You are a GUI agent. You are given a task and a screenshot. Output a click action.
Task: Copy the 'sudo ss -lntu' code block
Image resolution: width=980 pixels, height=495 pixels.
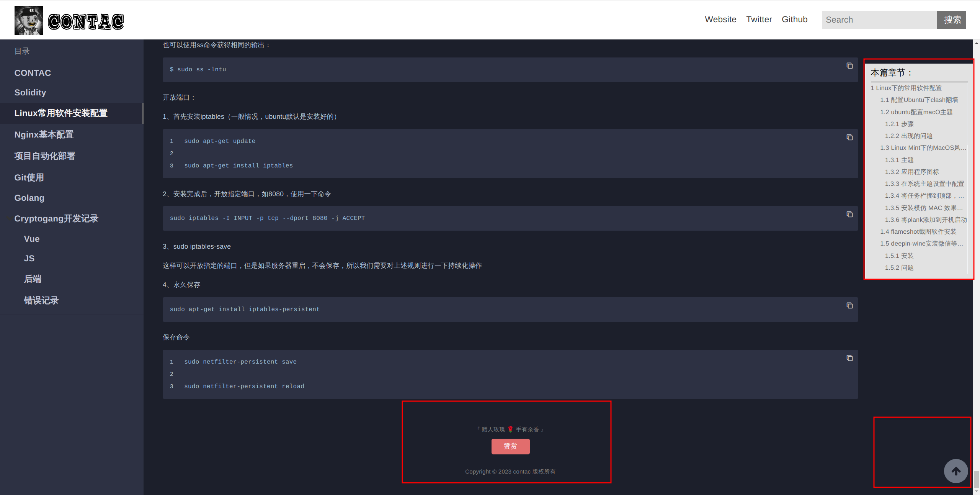(849, 66)
